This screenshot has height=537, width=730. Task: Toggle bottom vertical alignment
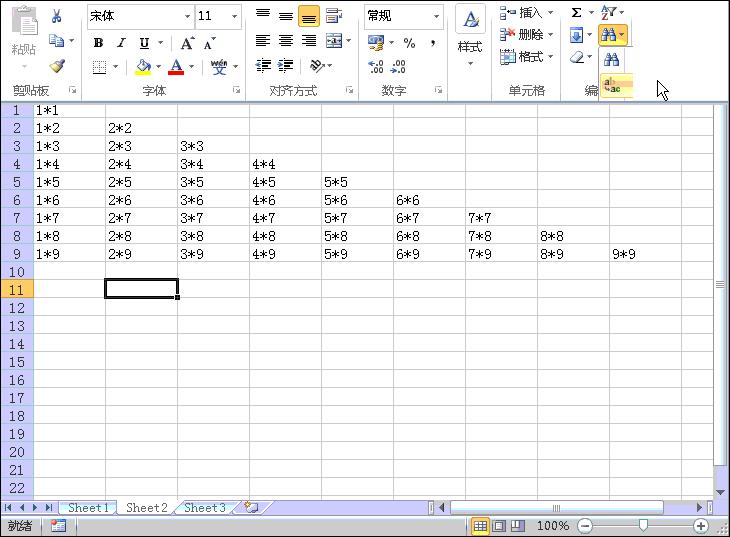click(x=309, y=16)
